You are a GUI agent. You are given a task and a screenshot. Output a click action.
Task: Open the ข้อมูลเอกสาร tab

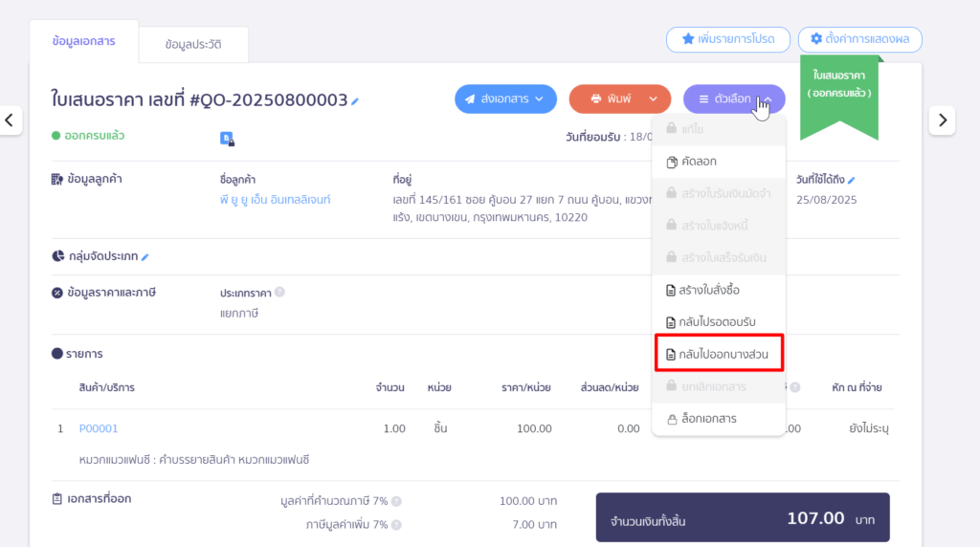84,41
